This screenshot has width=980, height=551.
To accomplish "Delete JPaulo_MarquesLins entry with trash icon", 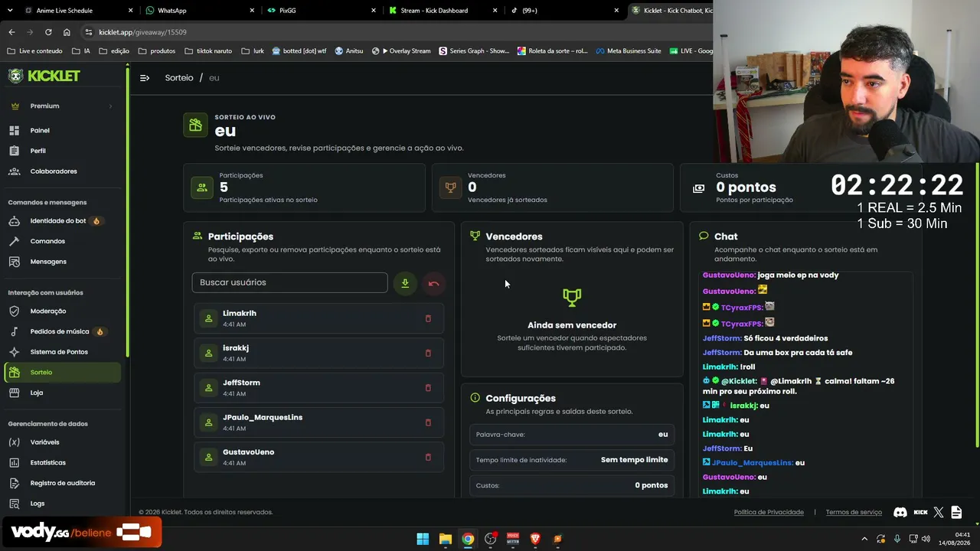I will tap(428, 422).
